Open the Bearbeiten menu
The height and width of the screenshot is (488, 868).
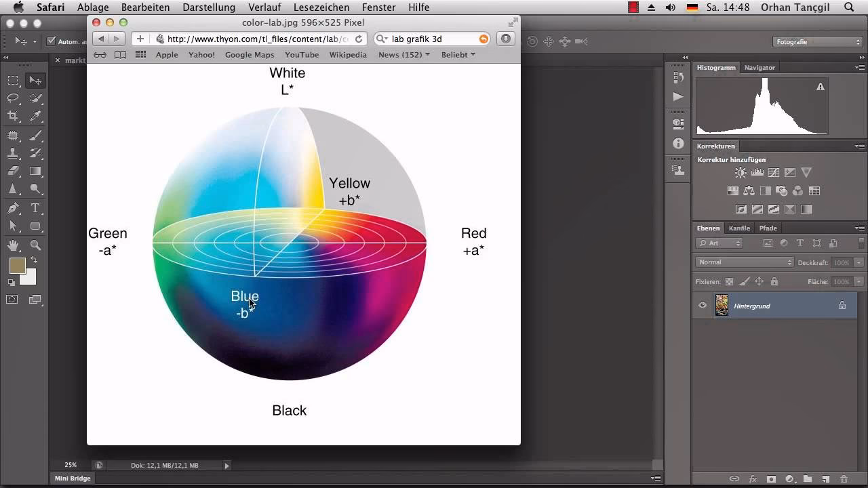pyautogui.click(x=145, y=7)
